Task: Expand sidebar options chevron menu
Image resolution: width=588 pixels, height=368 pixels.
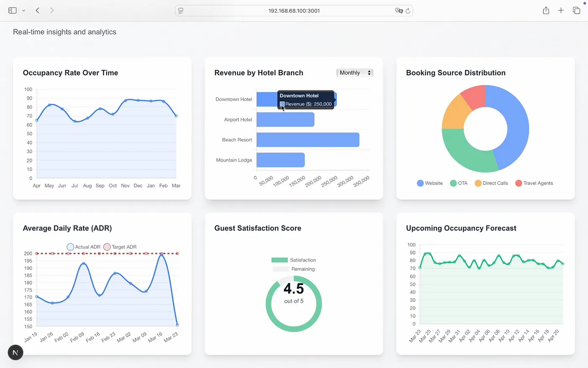Action: tap(24, 11)
